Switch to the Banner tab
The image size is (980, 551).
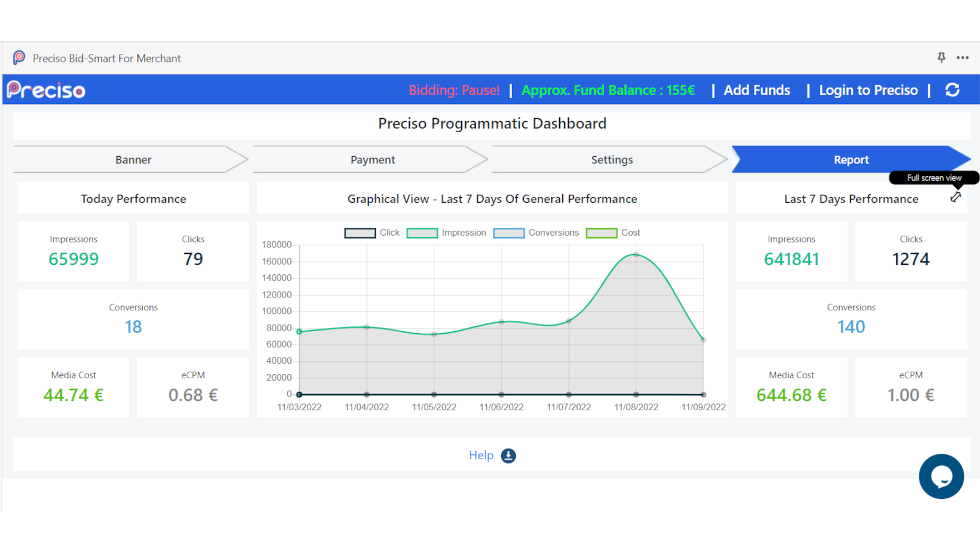(x=133, y=159)
